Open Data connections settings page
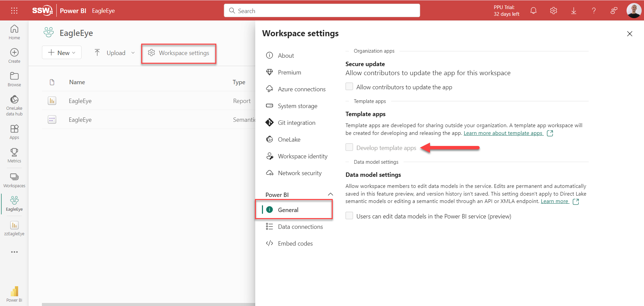 [300, 227]
